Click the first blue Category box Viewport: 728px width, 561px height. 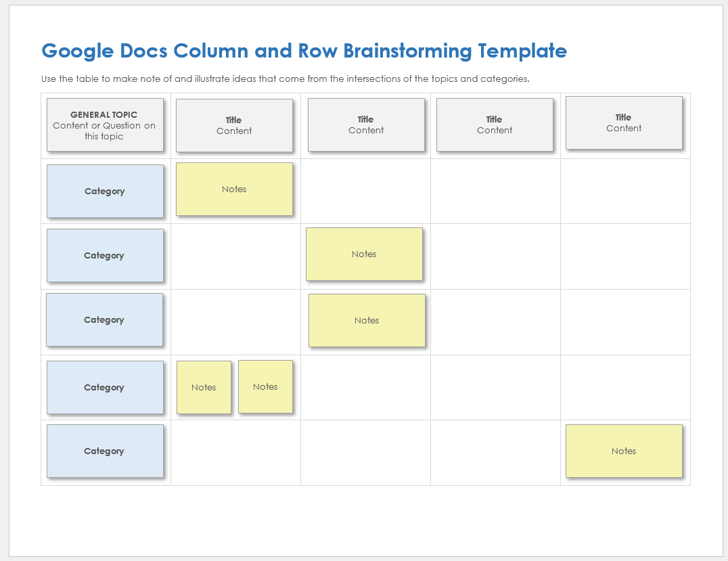coord(105,191)
